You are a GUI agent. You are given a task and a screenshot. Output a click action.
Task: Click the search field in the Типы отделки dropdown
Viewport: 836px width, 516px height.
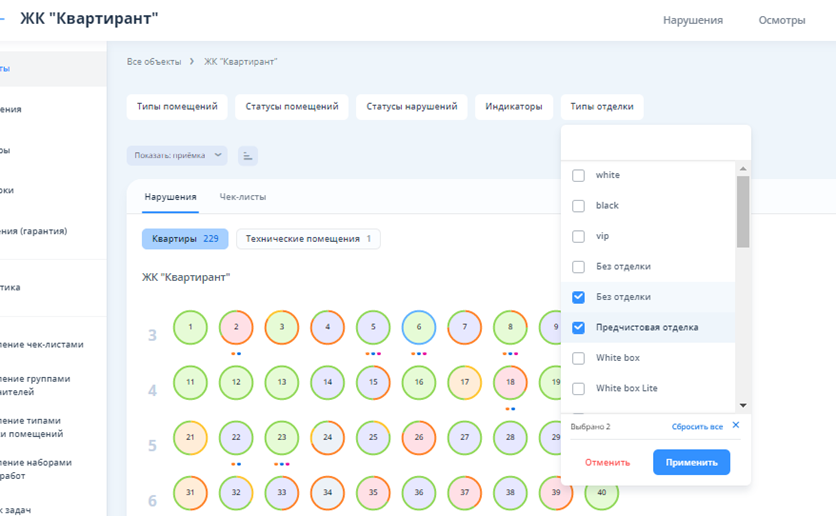tap(655, 143)
